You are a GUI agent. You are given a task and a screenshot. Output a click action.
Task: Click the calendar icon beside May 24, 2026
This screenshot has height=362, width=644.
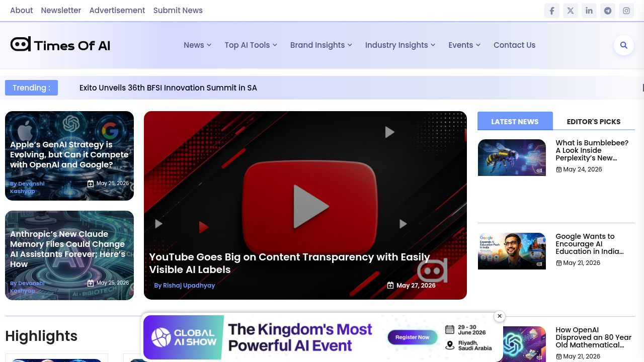558,169
